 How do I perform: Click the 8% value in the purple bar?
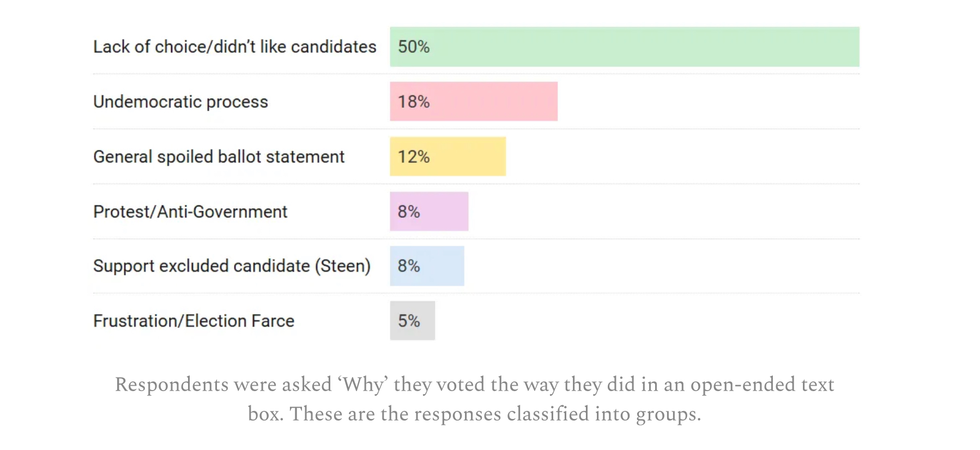tap(409, 212)
